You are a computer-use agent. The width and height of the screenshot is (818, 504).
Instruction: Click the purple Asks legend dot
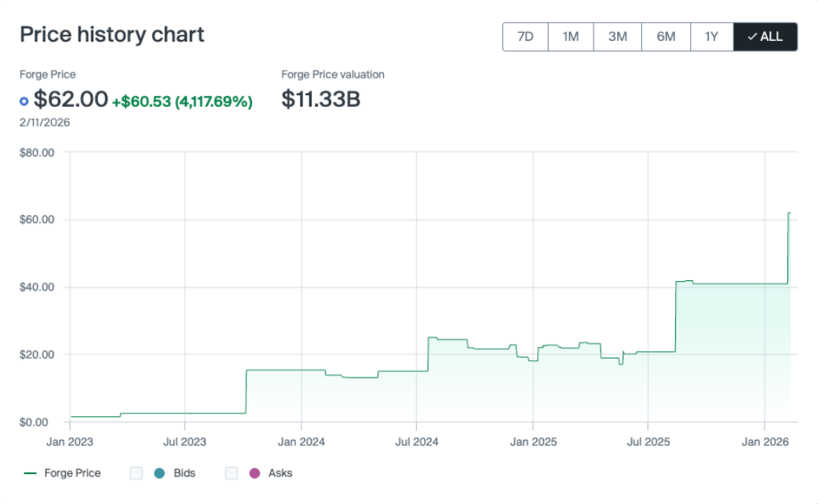click(x=254, y=473)
